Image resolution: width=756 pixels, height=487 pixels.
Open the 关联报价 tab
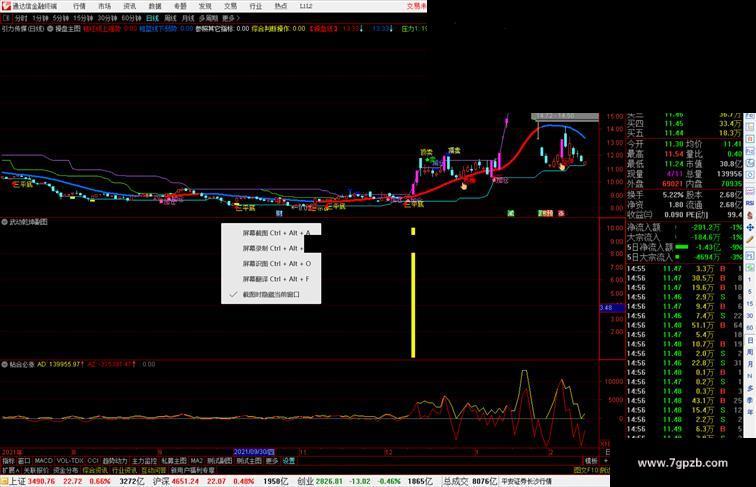click(36, 470)
